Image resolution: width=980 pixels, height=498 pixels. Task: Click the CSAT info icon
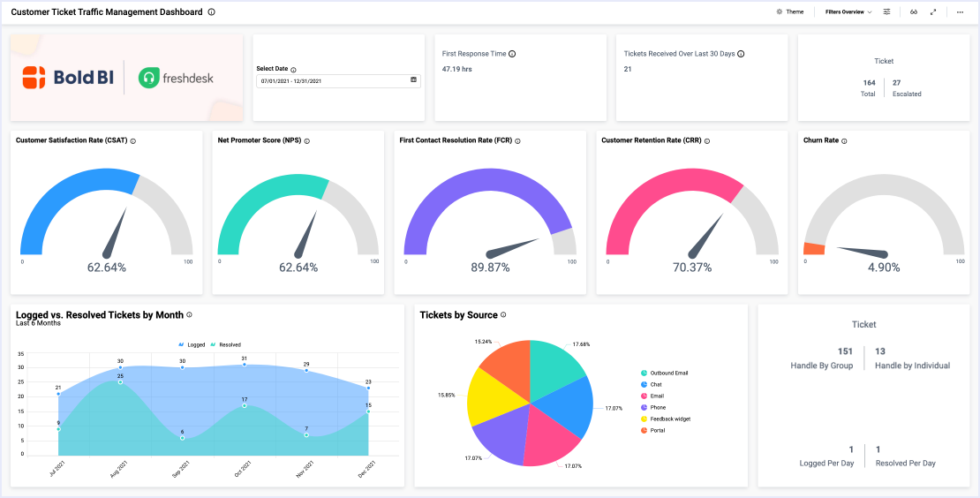point(133,141)
